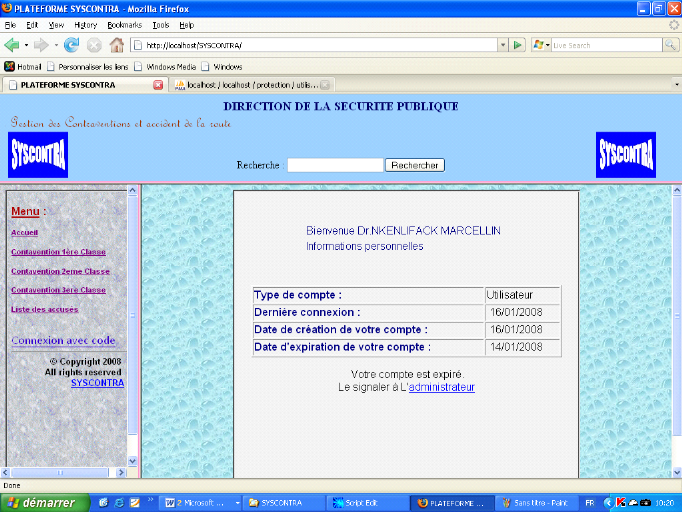This screenshot has width=682, height=512.
Task: Click the Stop loading icon
Action: pos(94,45)
